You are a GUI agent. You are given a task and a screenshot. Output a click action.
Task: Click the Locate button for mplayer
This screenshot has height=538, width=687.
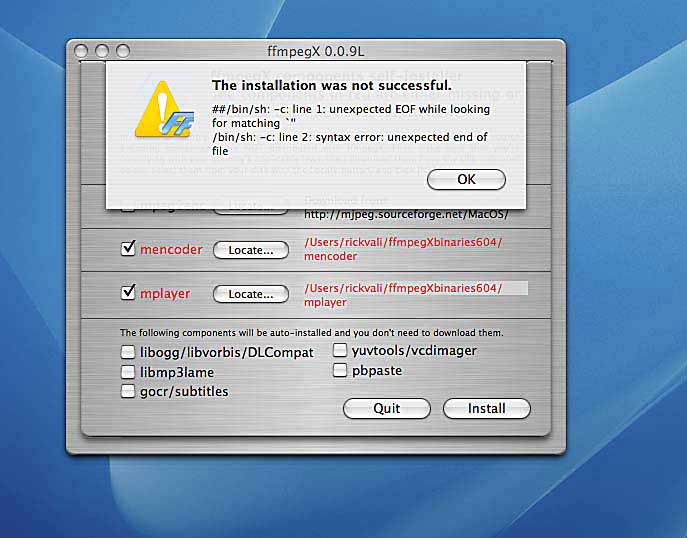coord(251,294)
